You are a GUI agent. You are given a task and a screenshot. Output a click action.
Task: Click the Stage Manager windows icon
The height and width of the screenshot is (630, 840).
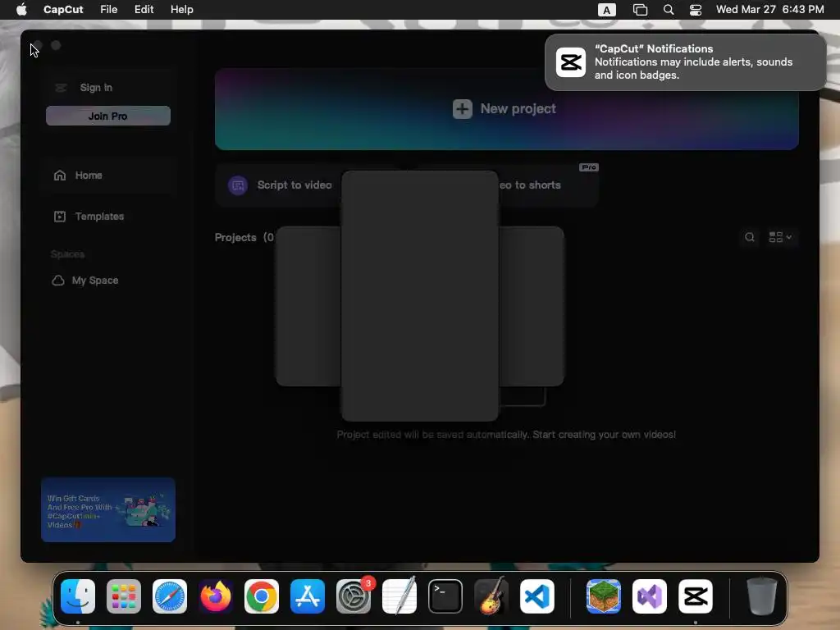[640, 10]
